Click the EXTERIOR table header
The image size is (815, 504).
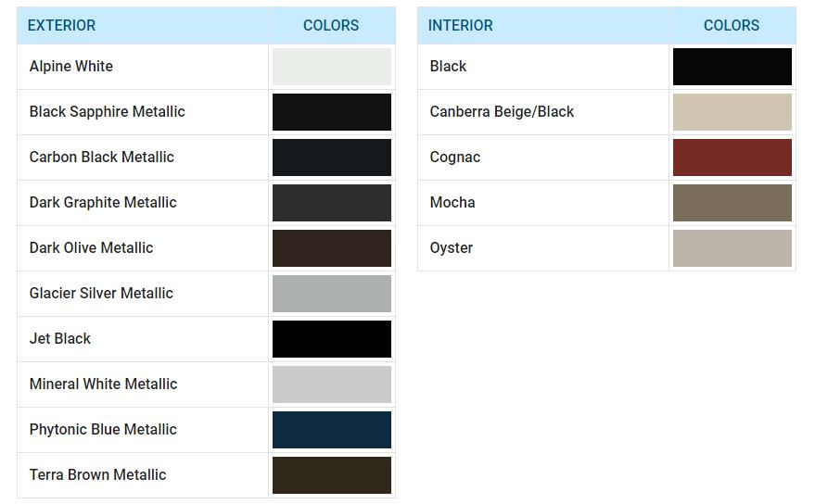(61, 25)
